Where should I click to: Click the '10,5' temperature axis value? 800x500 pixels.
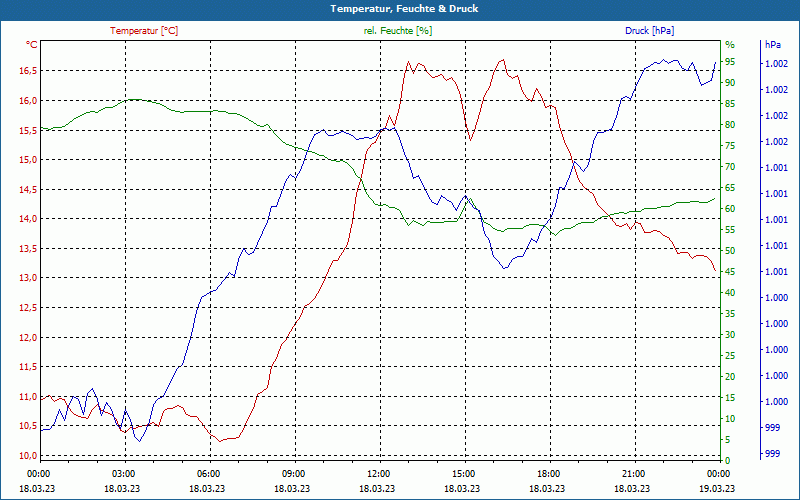(28, 426)
